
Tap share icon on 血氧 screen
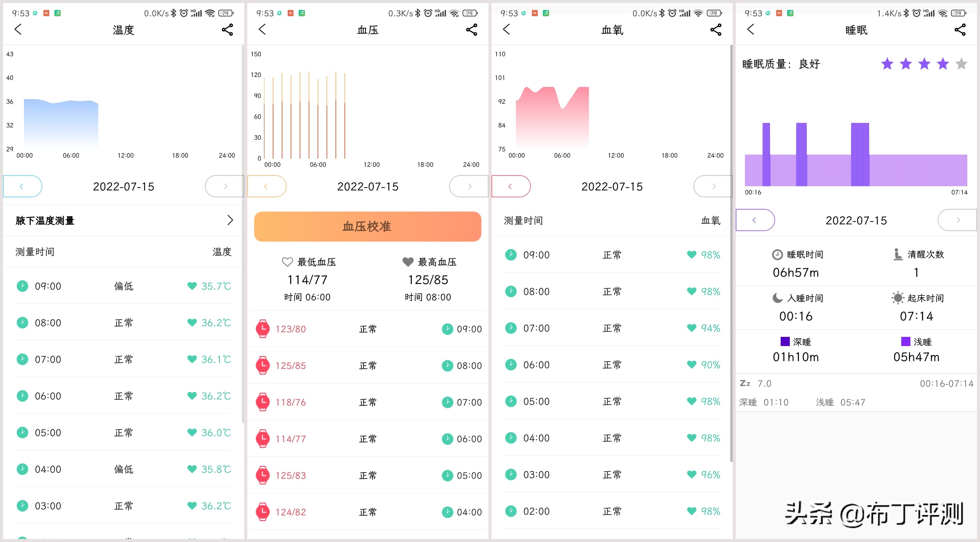(x=716, y=30)
